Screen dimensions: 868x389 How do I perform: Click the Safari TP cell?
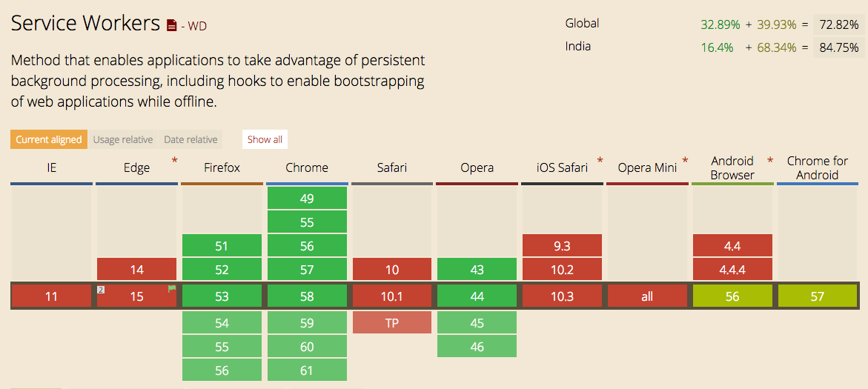click(391, 323)
